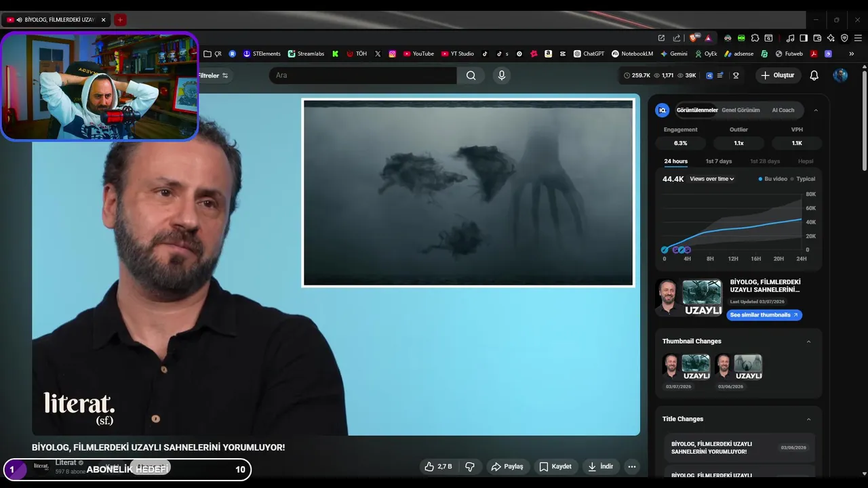
Task: Open a new browser tab with plus button
Action: pos(120,20)
